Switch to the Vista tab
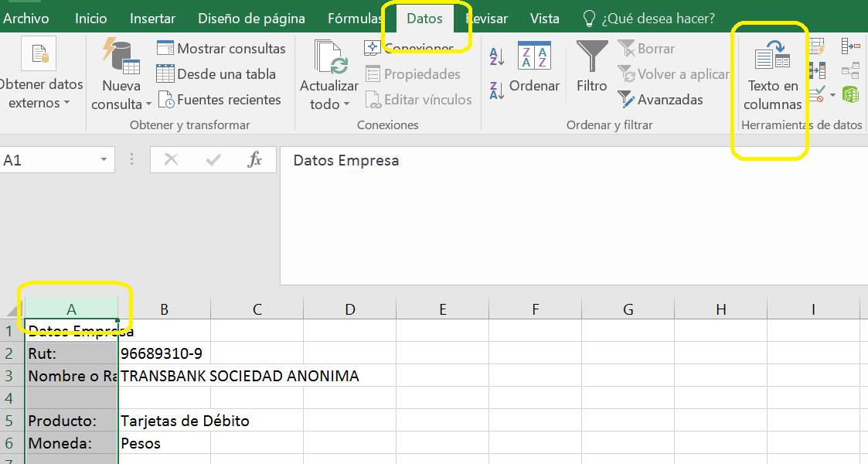Screen dimensions: 868x464 [545, 19]
